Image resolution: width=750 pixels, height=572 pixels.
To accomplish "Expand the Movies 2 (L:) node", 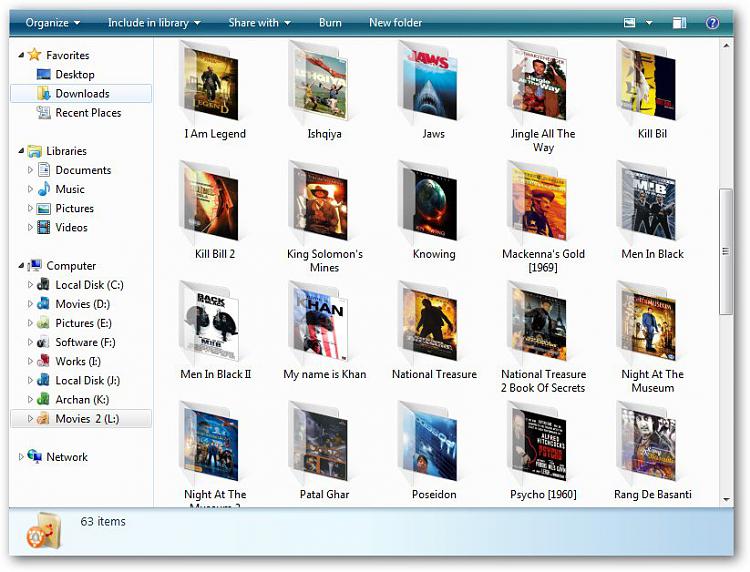I will pos(30,419).
